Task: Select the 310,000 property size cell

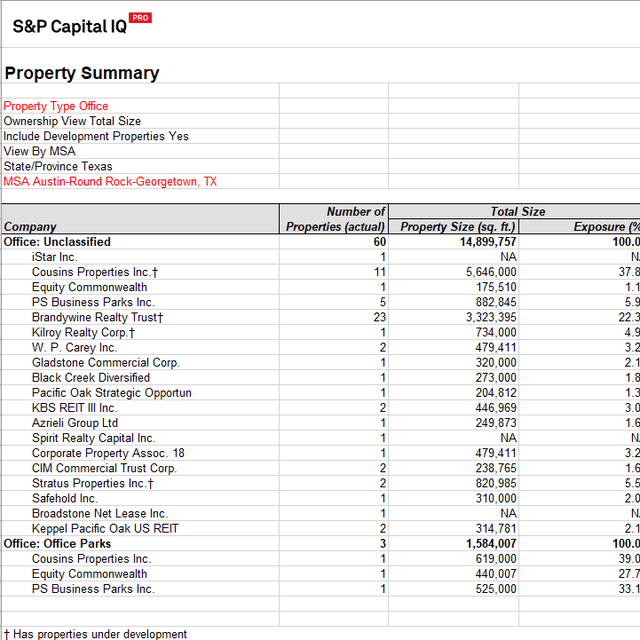Action: [454, 498]
